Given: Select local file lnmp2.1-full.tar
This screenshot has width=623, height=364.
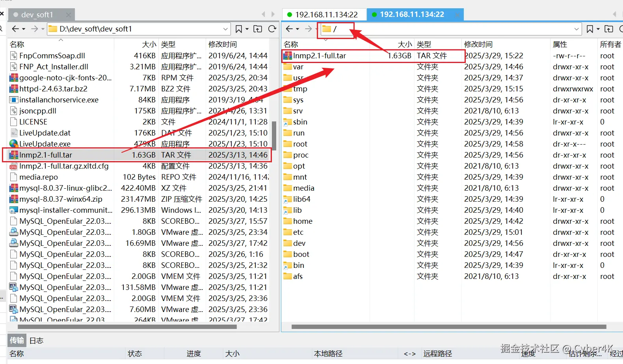Looking at the screenshot, I should coord(138,155).
